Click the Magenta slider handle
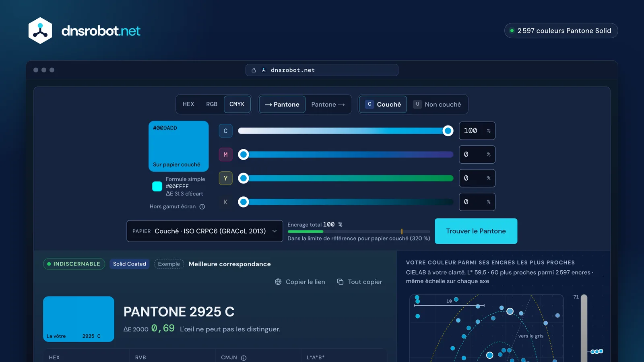The image size is (644, 362). (244, 154)
